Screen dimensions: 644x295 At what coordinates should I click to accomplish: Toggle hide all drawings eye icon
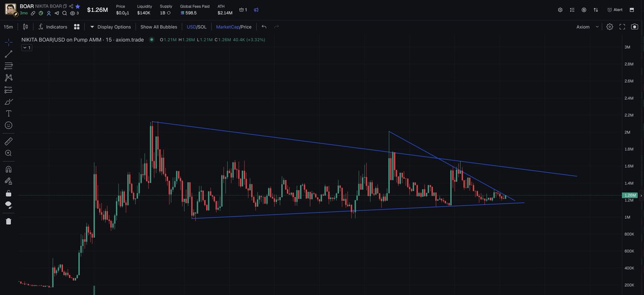click(9, 204)
